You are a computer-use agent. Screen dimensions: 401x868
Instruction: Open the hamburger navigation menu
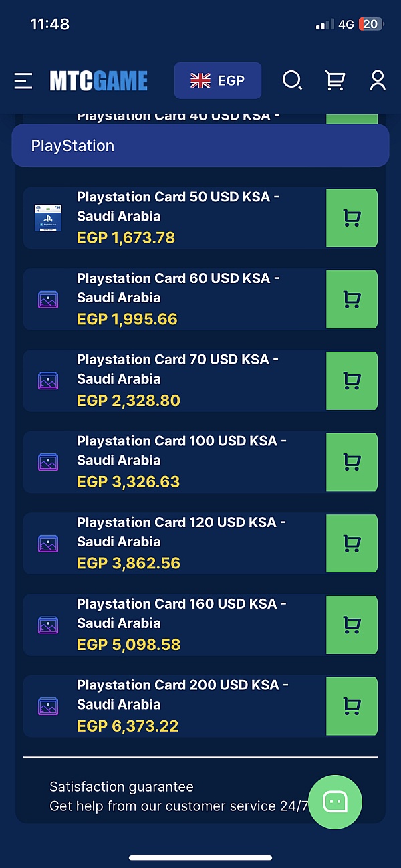23,81
